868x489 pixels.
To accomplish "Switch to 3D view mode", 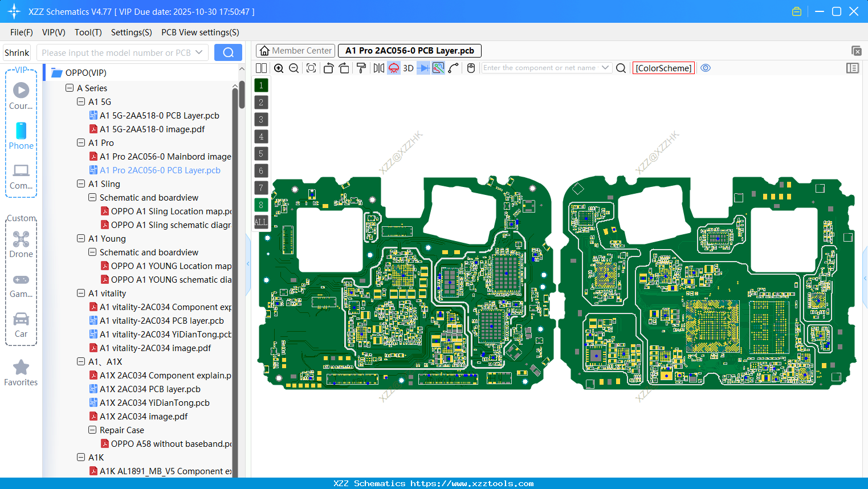I will point(407,68).
